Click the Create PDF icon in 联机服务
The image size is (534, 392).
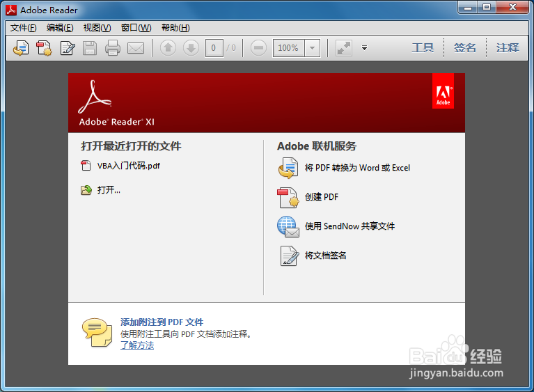(288, 197)
